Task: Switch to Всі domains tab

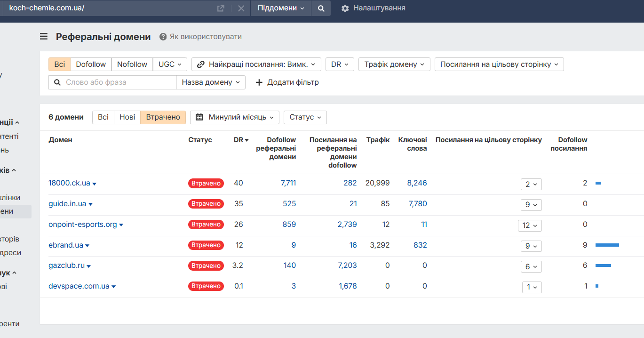Action: (103, 117)
